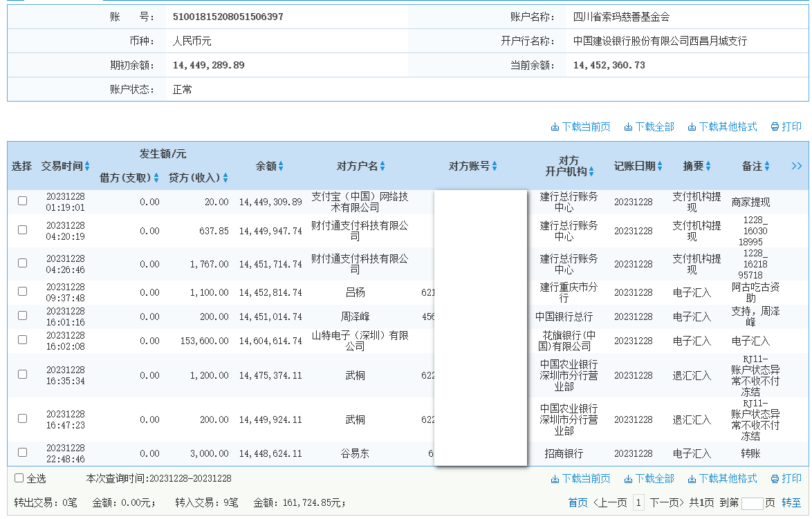This screenshot has width=812, height=519.
Task: Check the row at 01:19:01 支付宝
Action: [22, 201]
